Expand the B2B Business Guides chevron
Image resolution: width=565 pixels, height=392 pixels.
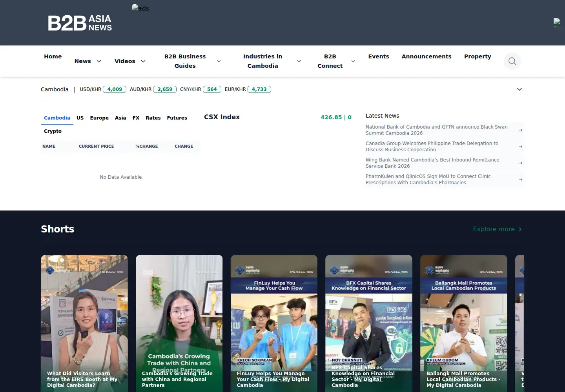(219, 61)
